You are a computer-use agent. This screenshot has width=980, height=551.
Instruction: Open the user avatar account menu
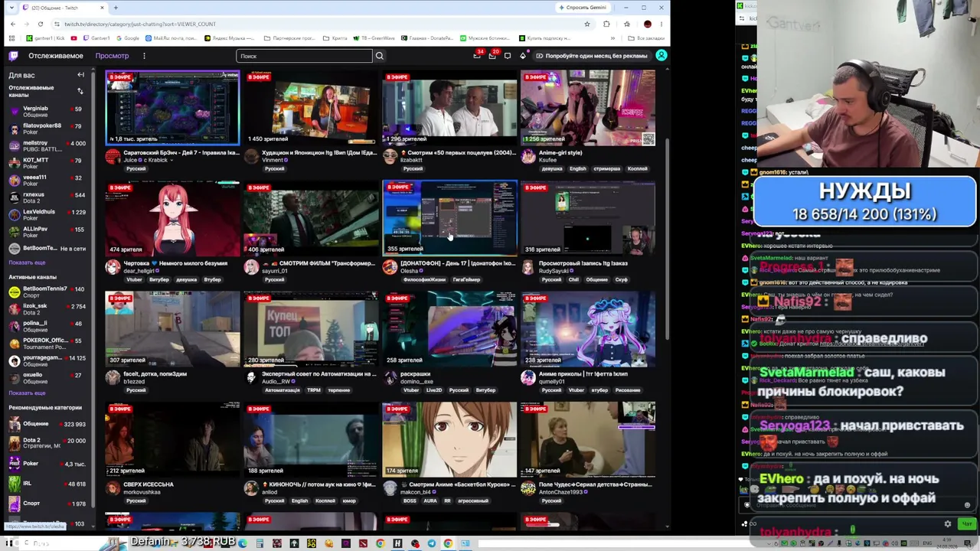point(661,56)
